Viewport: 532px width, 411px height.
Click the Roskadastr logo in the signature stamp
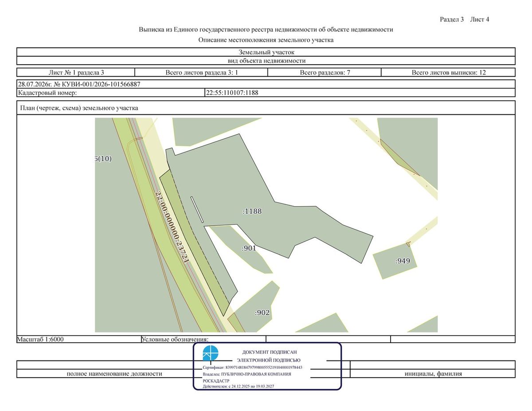point(211,354)
